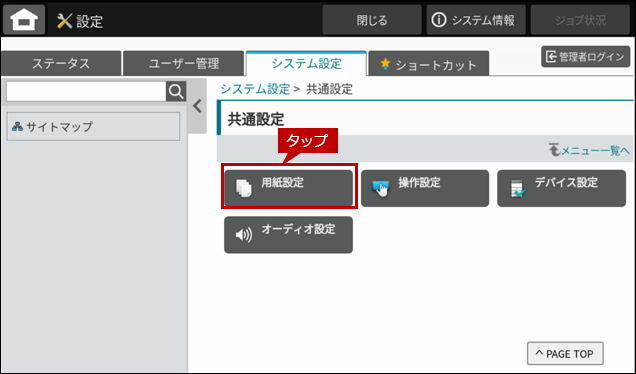Open 操作設定 operation settings
The width and height of the screenshot is (636, 374).
425,188
